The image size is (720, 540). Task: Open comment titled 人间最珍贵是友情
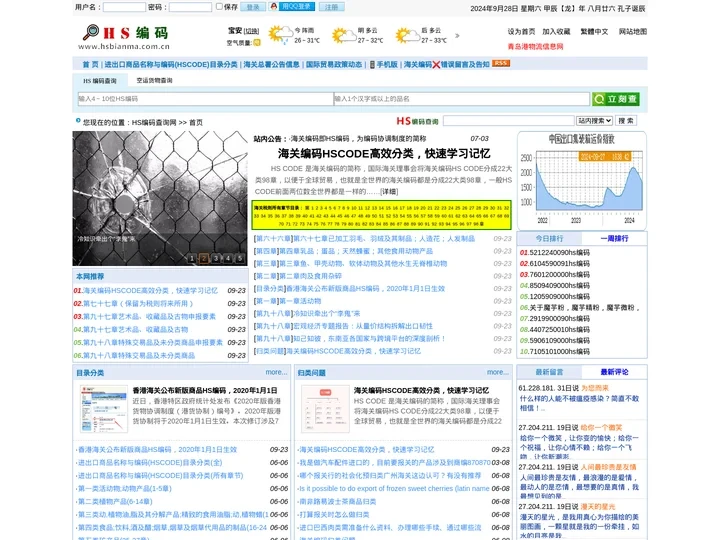tap(608, 467)
